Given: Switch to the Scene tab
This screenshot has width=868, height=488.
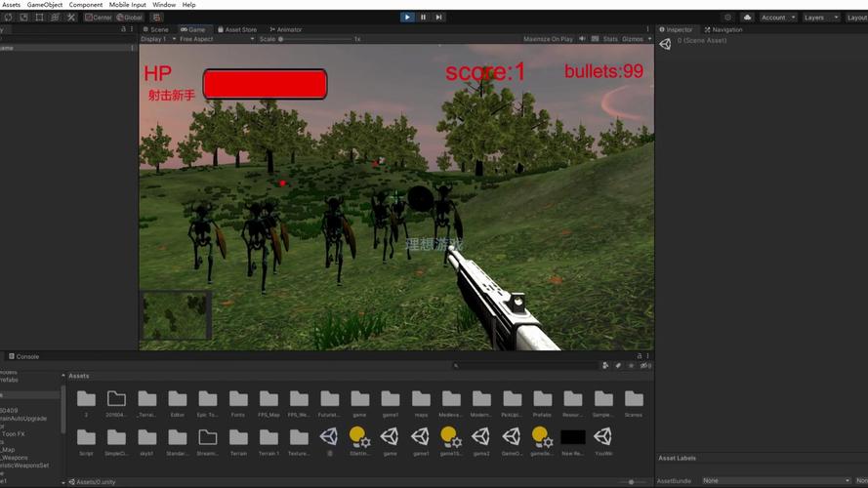Looking at the screenshot, I should (156, 29).
